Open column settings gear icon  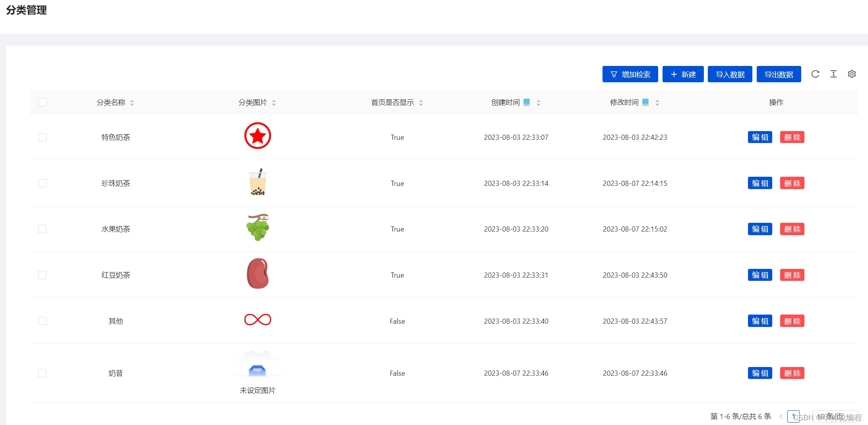point(852,74)
